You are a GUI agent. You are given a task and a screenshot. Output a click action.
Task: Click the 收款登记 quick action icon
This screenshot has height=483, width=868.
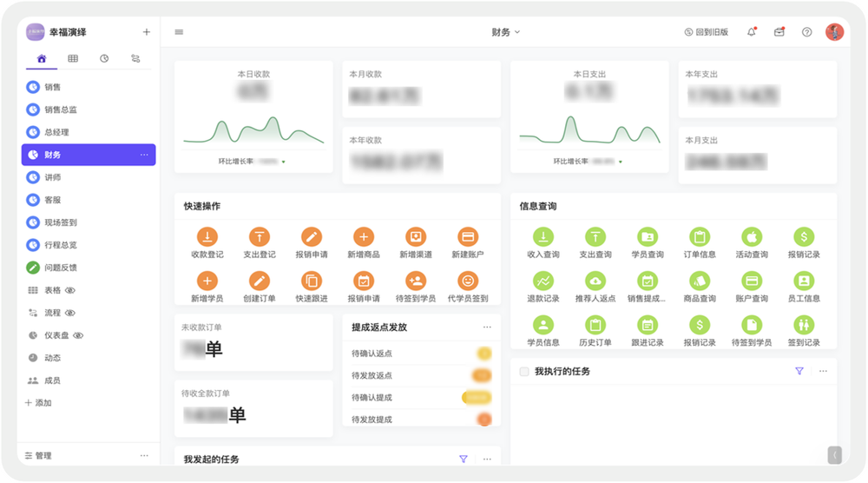pyautogui.click(x=207, y=236)
